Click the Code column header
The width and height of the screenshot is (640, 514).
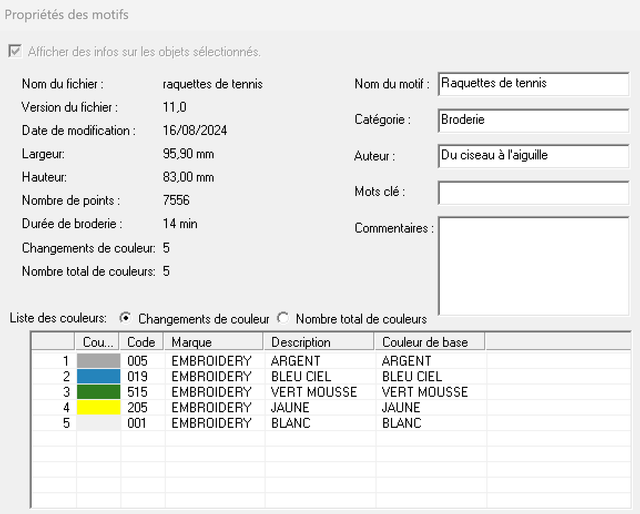(x=141, y=342)
